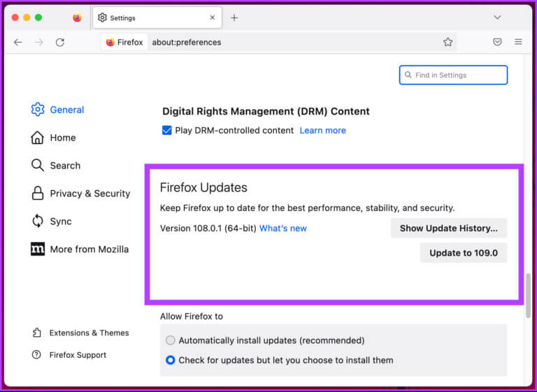Select the Settings tab

point(157,17)
